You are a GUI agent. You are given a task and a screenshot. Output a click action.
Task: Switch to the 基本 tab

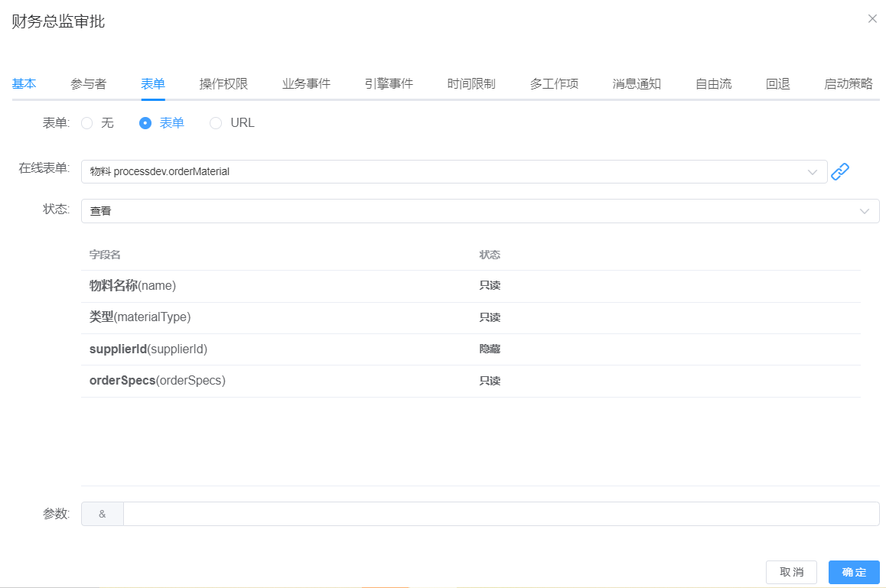coord(24,84)
